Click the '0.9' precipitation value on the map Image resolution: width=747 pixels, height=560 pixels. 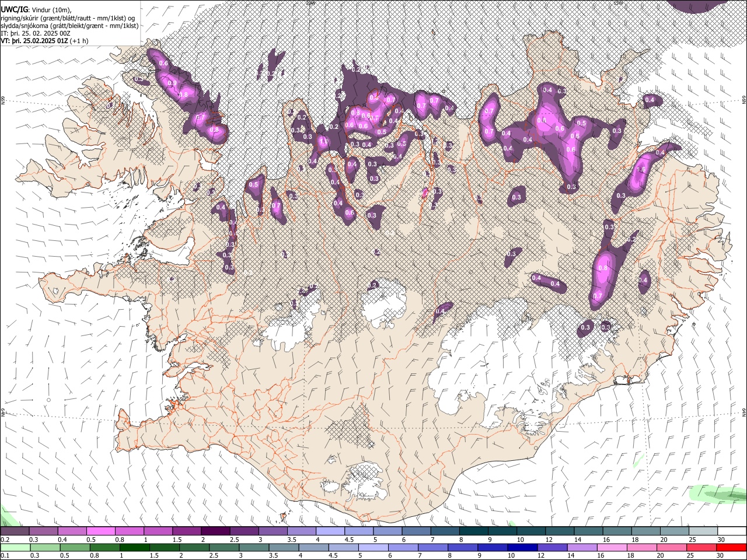[x=172, y=83]
